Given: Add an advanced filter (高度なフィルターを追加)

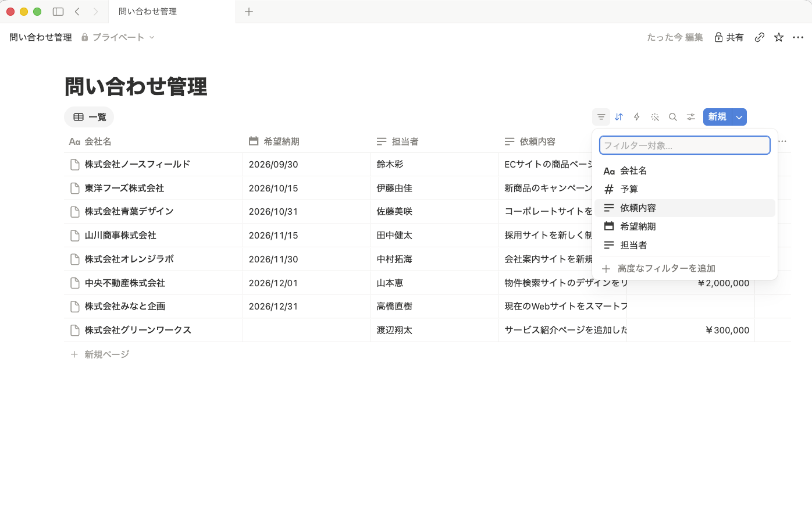Looking at the screenshot, I should 685,268.
